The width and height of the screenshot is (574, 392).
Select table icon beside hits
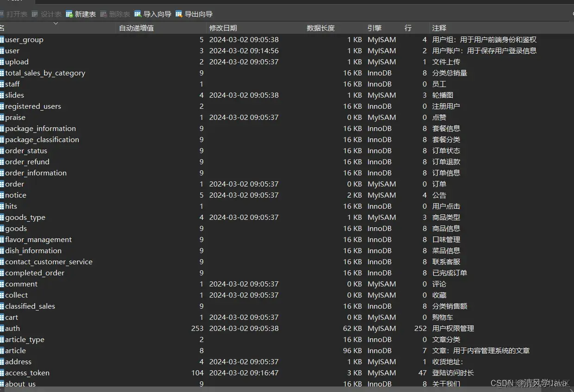pyautogui.click(x=2, y=206)
